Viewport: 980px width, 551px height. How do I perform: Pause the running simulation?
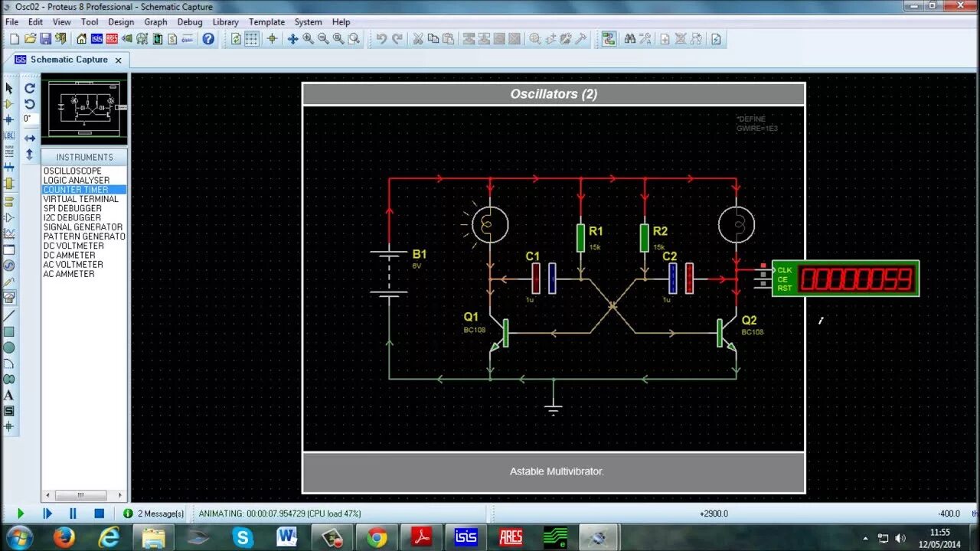(x=73, y=514)
